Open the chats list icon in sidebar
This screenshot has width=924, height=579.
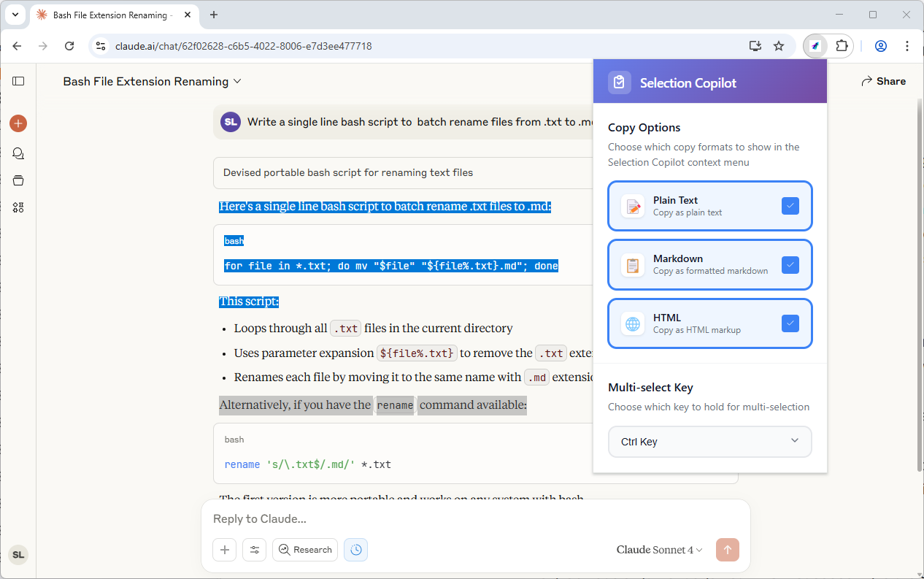pyautogui.click(x=18, y=153)
